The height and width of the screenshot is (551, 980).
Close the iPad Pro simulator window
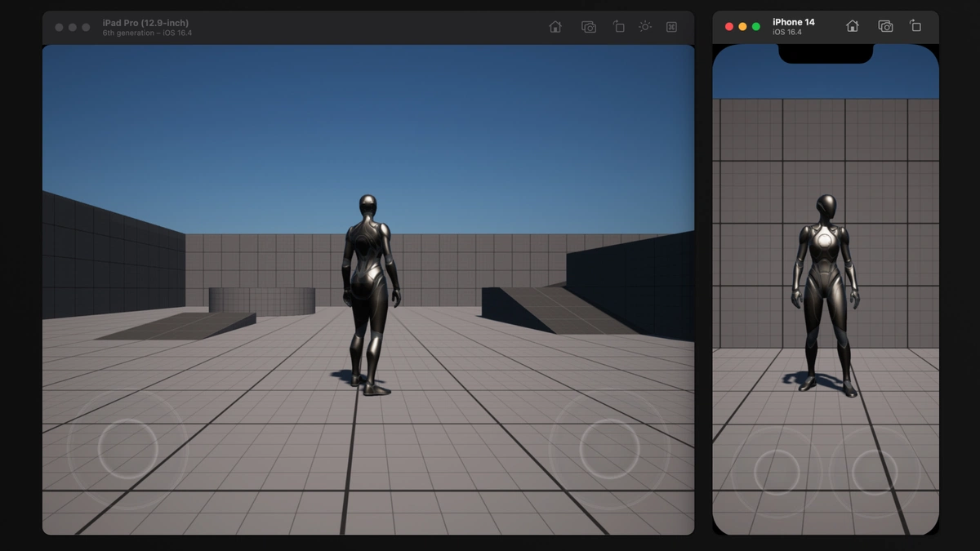click(x=59, y=28)
